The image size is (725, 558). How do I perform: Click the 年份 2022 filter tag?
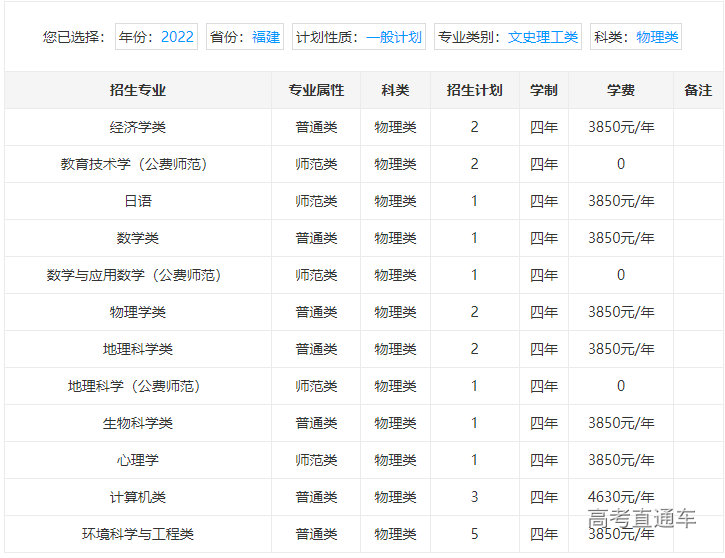tap(156, 37)
